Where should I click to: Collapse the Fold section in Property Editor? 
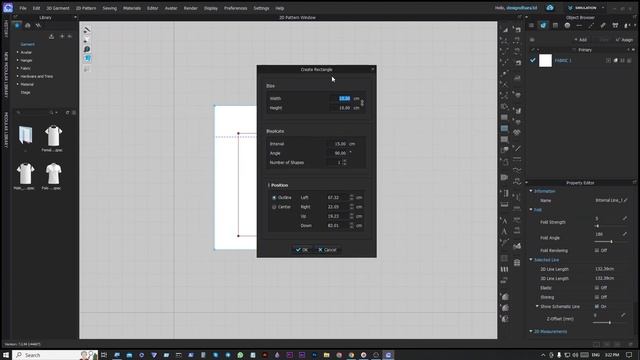coord(531,210)
